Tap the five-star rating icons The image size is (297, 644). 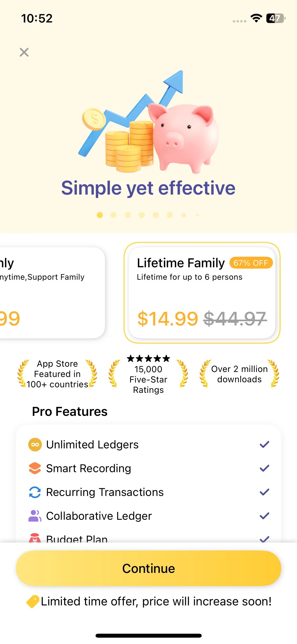point(148,359)
